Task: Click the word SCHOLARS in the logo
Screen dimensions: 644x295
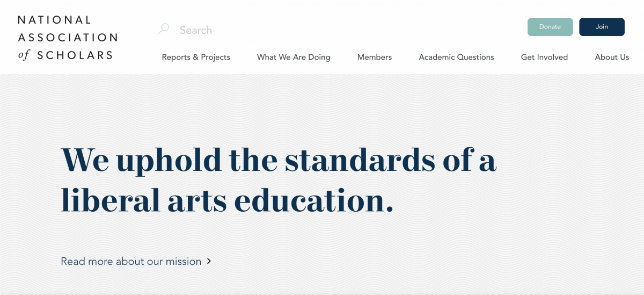Action: click(x=75, y=55)
